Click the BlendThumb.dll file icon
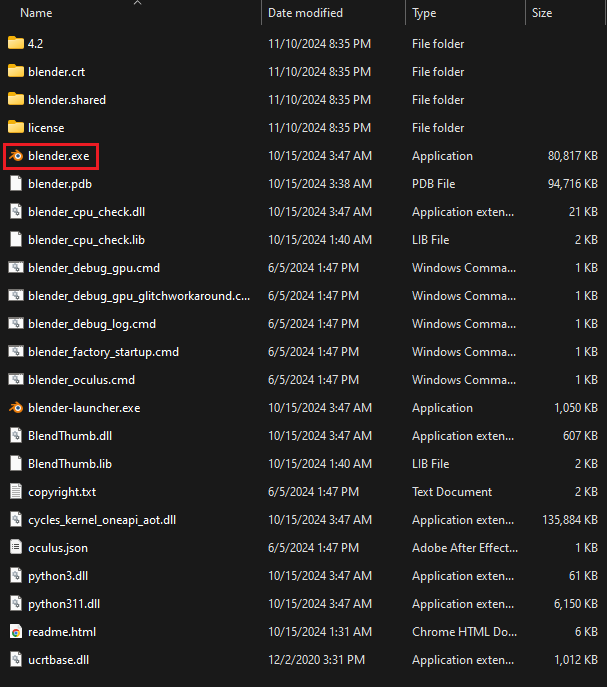This screenshot has width=607, height=687. click(16, 436)
